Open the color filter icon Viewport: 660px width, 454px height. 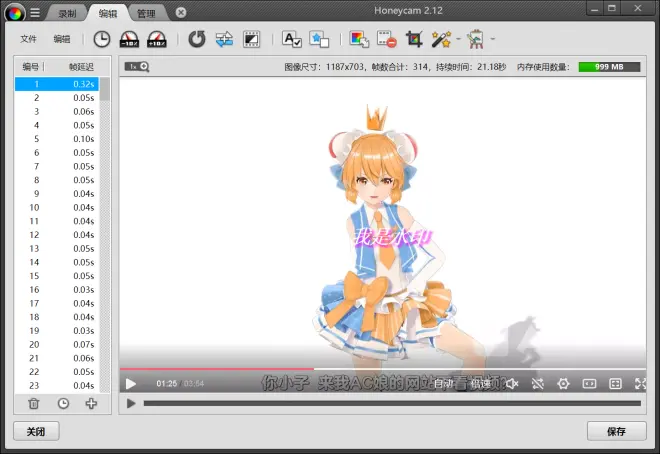[x=359, y=39]
